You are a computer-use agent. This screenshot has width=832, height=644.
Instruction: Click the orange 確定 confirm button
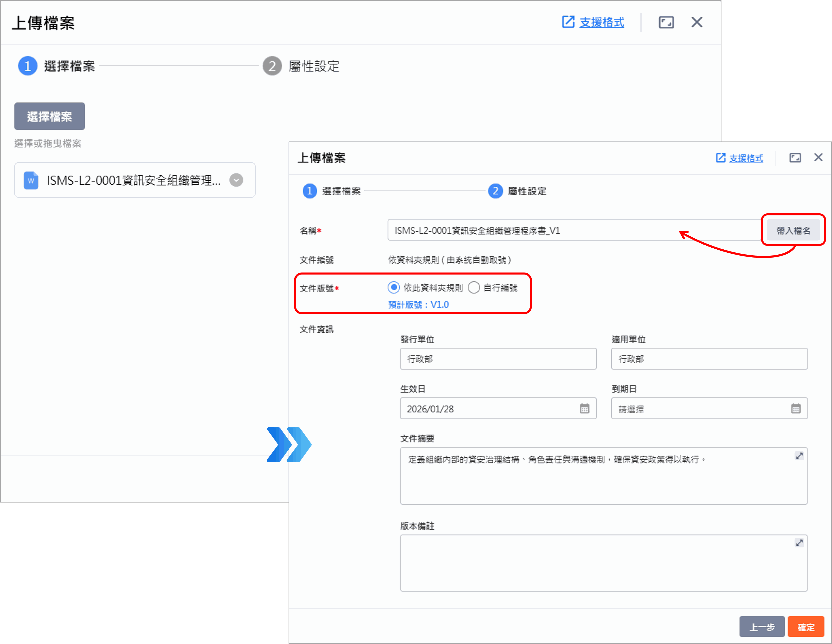pyautogui.click(x=806, y=626)
